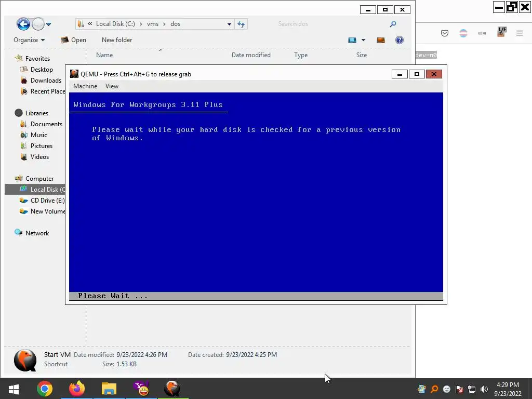
Task: Open the View menu in QEMU
Action: coord(112,86)
